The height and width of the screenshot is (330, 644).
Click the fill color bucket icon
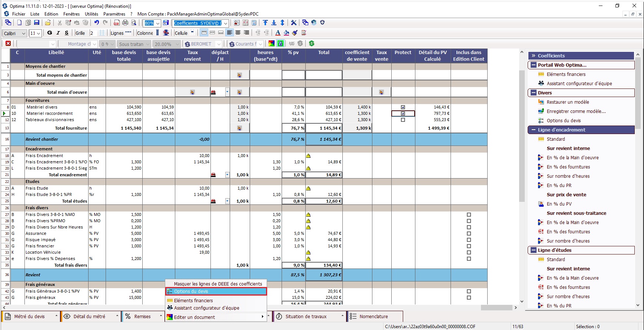(x=286, y=33)
